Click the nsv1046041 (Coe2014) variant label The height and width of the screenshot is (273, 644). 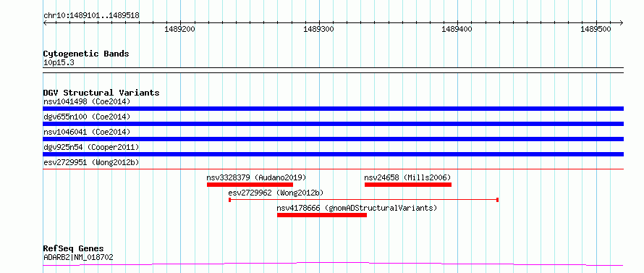pyautogui.click(x=87, y=132)
